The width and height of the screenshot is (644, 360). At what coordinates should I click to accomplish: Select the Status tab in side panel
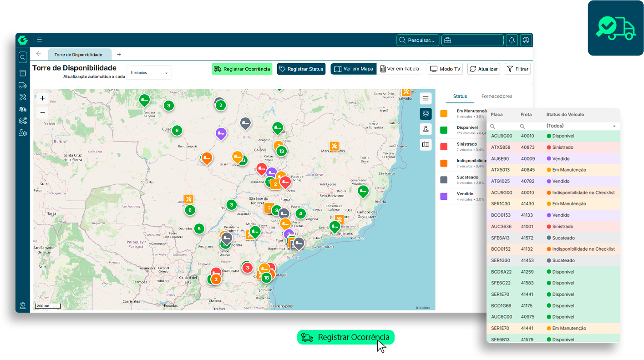click(460, 96)
